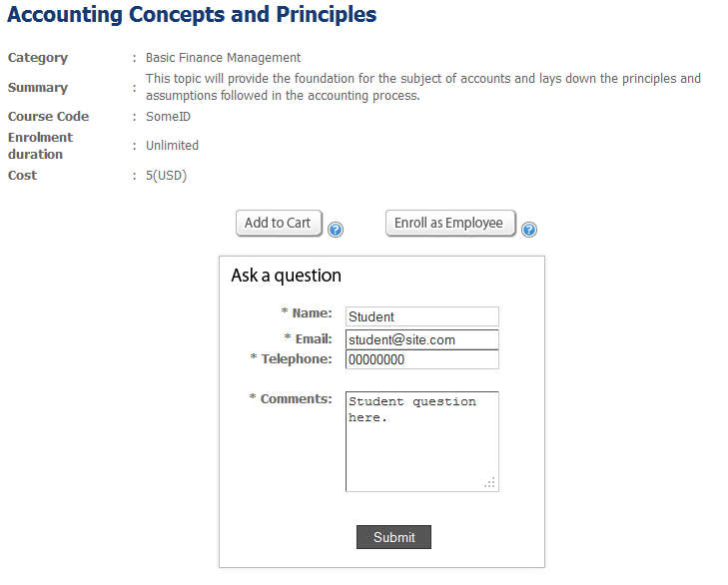This screenshot has height=585, width=728.
Task: Click the Comments field label
Action: pos(296,399)
